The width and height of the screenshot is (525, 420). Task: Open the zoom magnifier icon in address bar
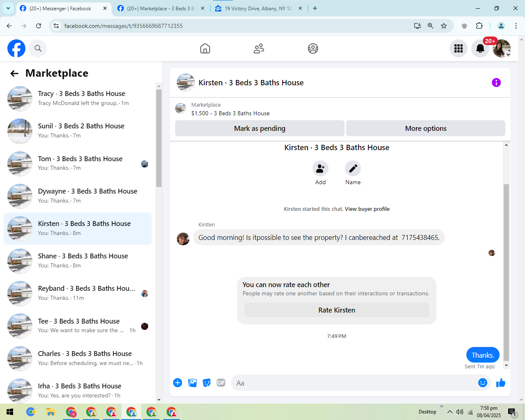(431, 26)
